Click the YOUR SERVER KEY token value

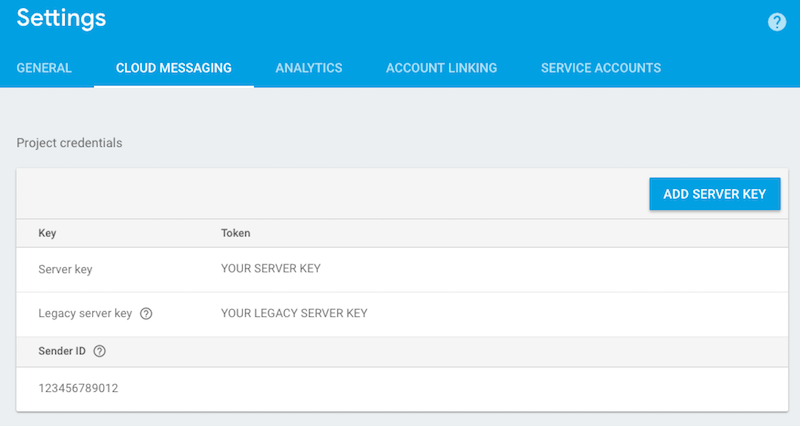(271, 269)
